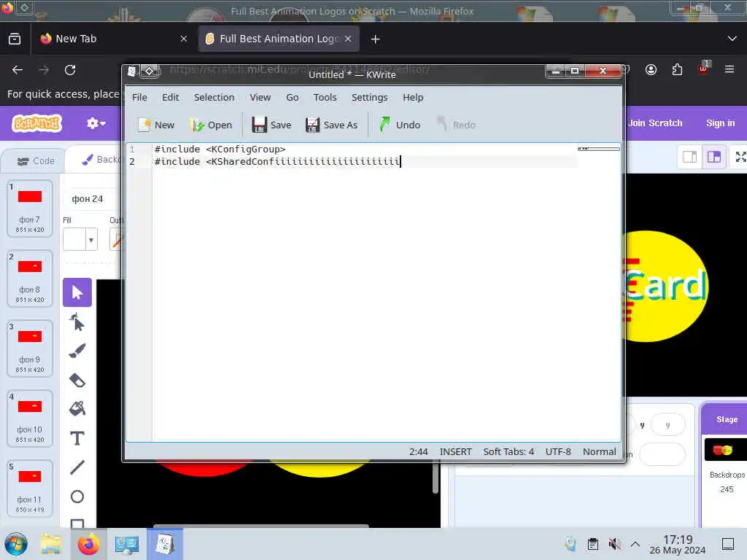Image resolution: width=747 pixels, height=560 pixels.
Task: Select backdrop thumbnail фон 8
Action: [x=29, y=278]
